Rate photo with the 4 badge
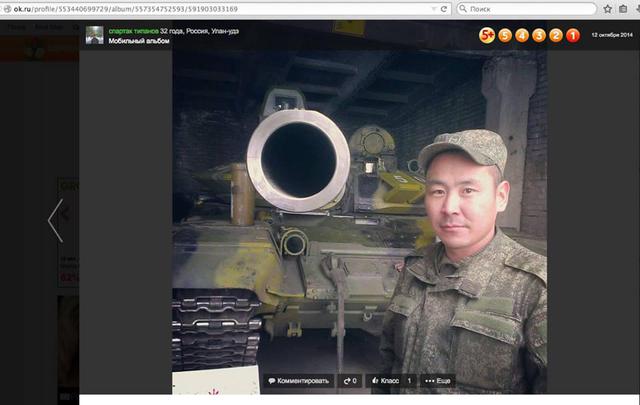Viewport: 640px width, 405px height. [x=522, y=36]
